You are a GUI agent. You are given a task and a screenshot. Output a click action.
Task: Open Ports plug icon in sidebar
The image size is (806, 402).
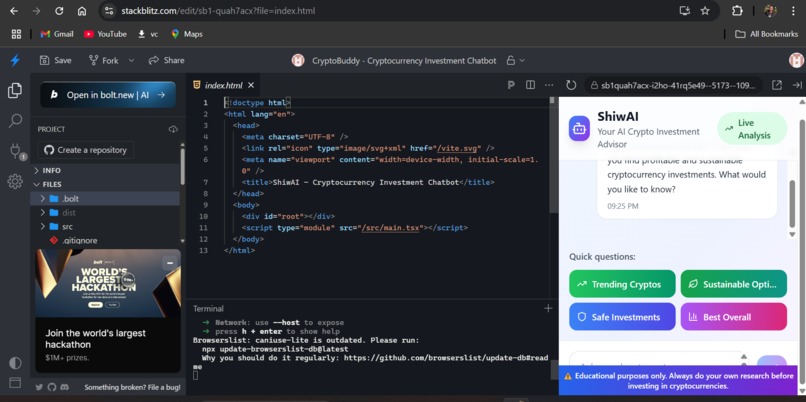click(15, 151)
